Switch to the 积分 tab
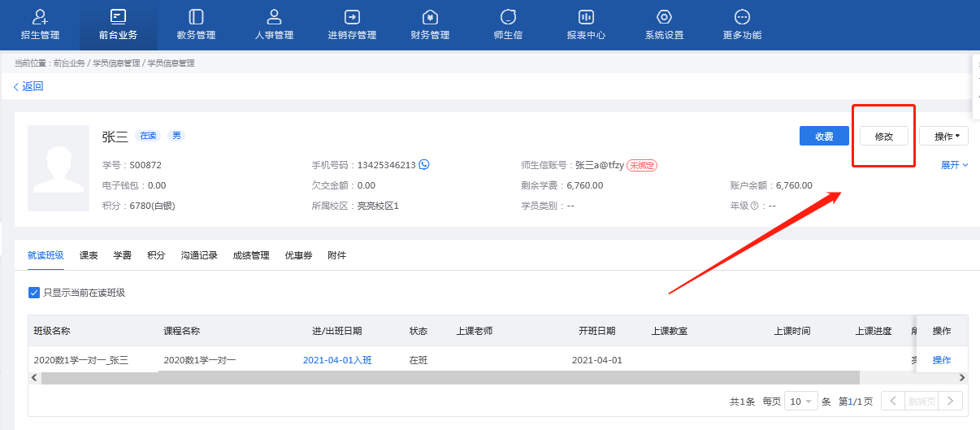This screenshot has height=430, width=980. 156,255
